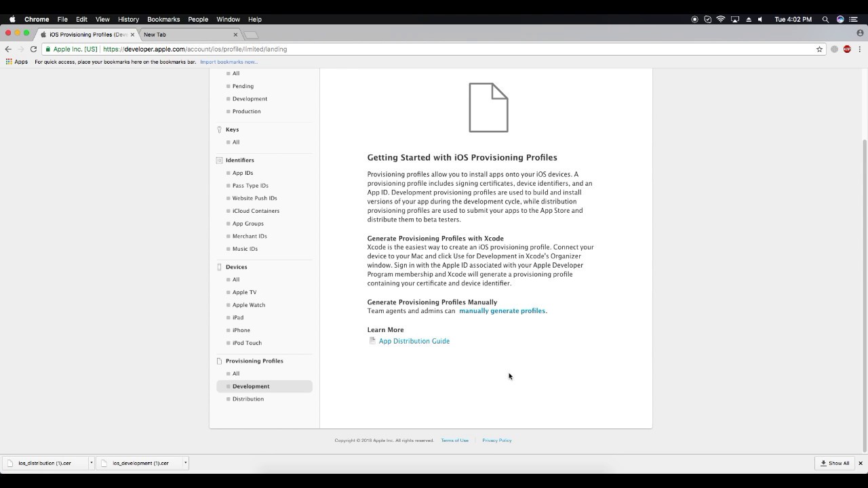Select All under Devices
The image size is (868, 488).
tap(236, 279)
